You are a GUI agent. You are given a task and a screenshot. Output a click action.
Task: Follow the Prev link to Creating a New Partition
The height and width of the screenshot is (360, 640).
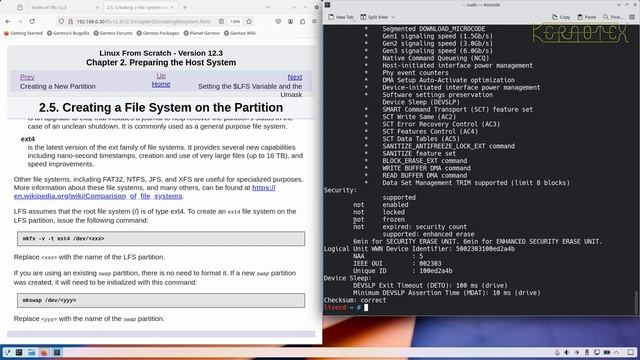tap(27, 77)
